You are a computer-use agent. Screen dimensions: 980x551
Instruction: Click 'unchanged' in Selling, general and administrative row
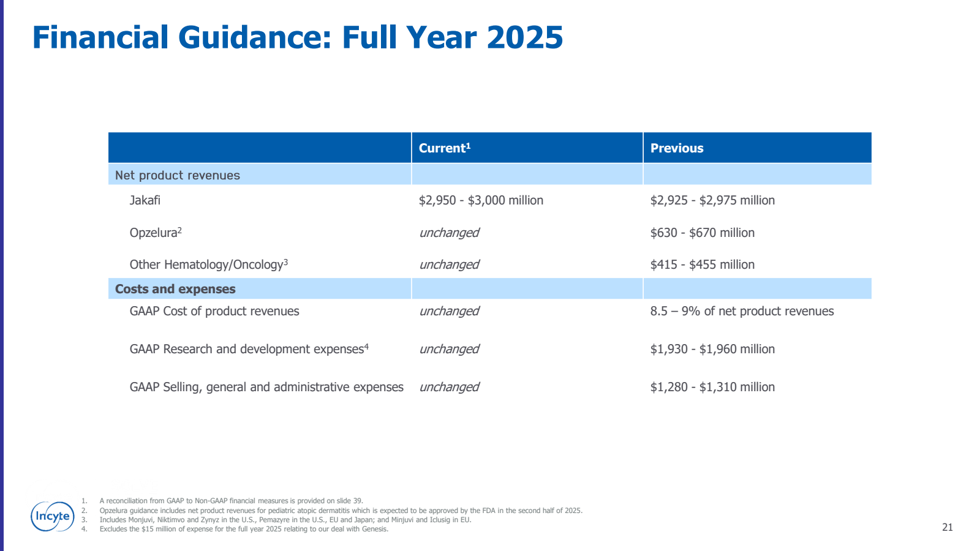[x=449, y=387]
